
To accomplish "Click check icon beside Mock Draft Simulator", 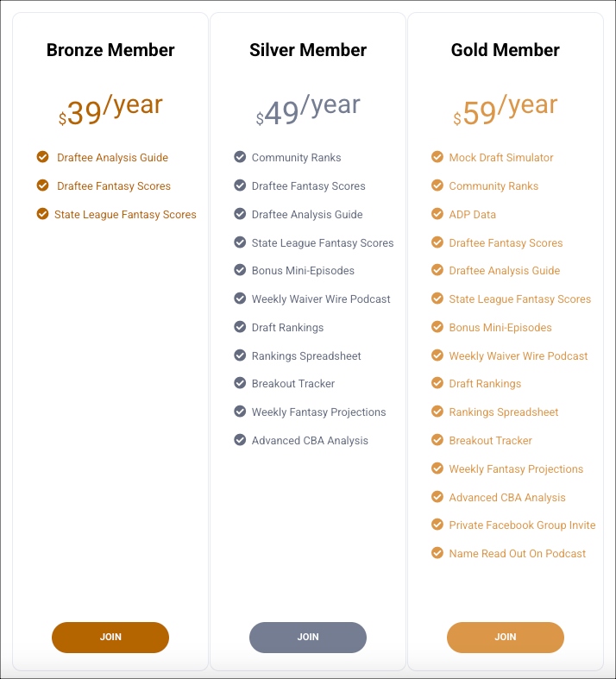I will click(x=437, y=157).
